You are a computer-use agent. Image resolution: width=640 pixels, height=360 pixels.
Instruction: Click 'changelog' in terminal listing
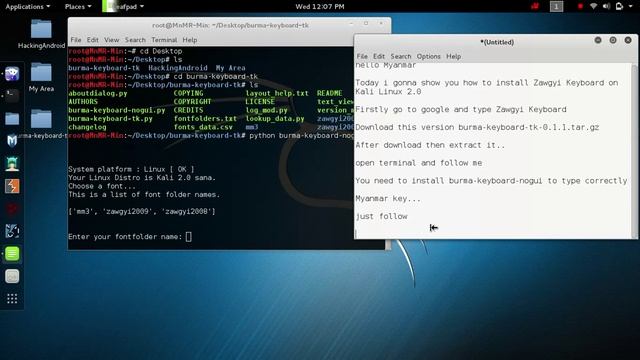pyautogui.click(x=87, y=127)
